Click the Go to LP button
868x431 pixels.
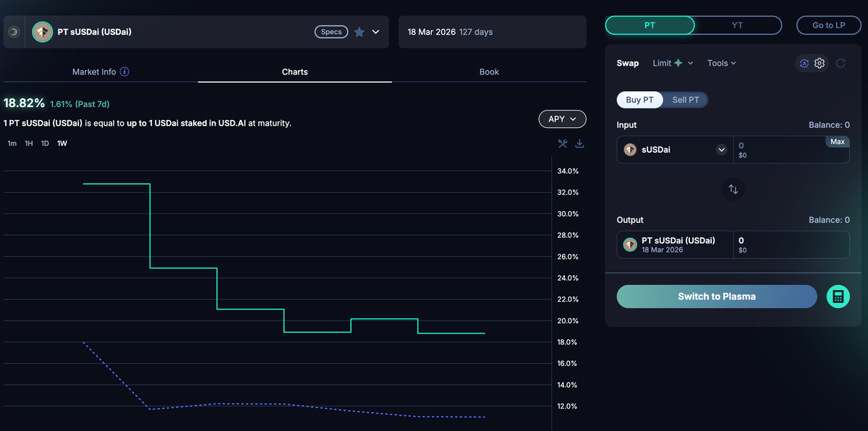pos(829,25)
